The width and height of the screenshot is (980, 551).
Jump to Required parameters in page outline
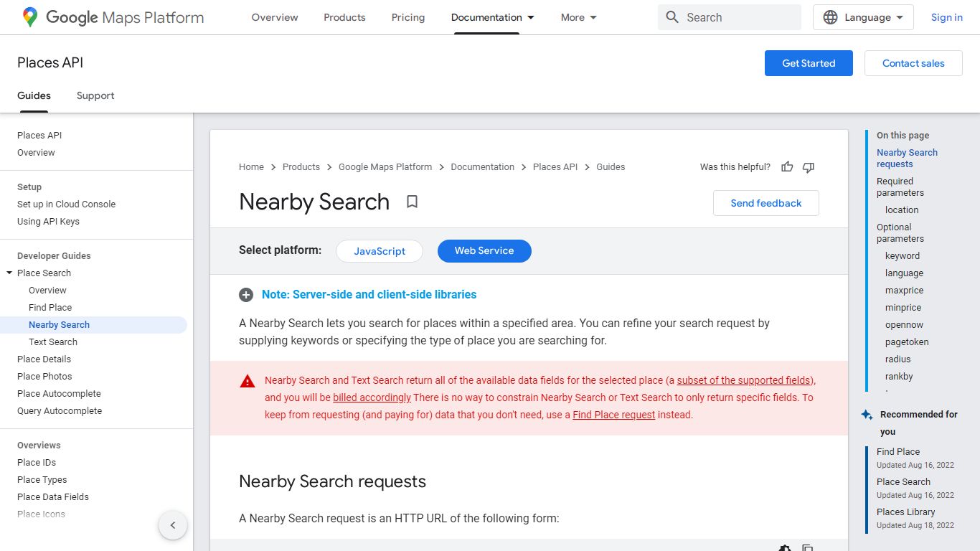point(900,187)
